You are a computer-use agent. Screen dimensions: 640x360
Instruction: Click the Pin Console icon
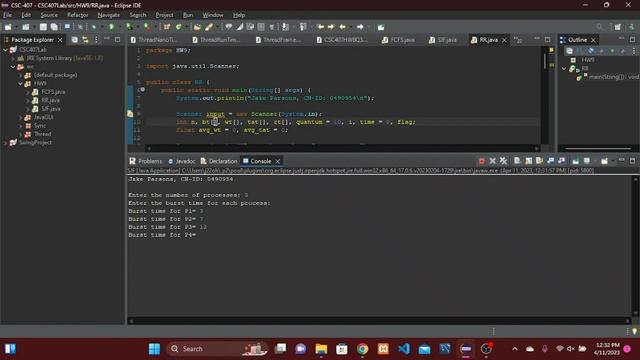(x=576, y=161)
